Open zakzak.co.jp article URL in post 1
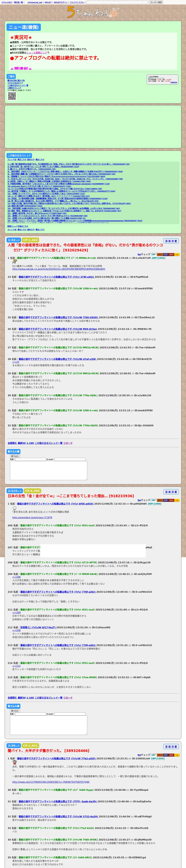186x868 pixels. 59,269
